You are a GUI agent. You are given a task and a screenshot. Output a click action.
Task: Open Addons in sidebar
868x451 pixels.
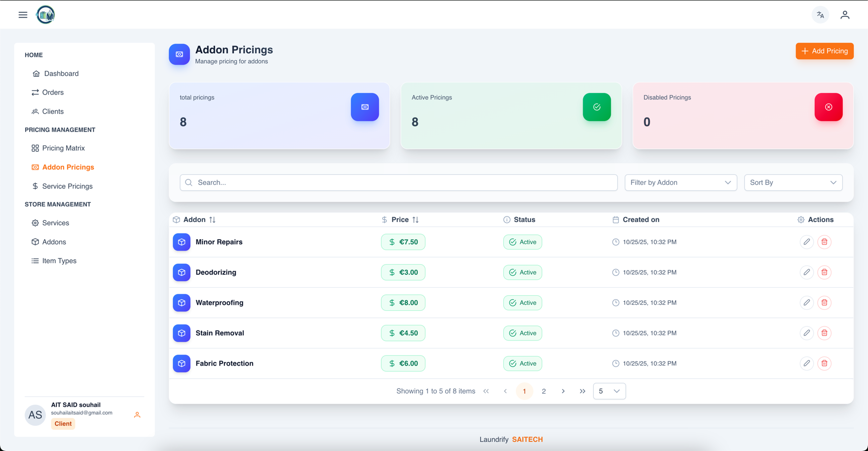coord(49,242)
